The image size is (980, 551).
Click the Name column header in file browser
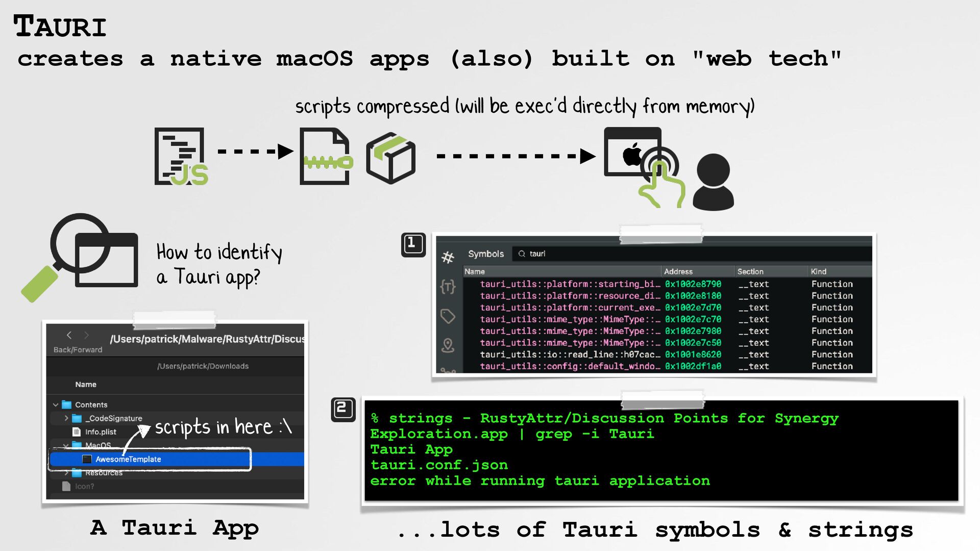[x=86, y=384]
